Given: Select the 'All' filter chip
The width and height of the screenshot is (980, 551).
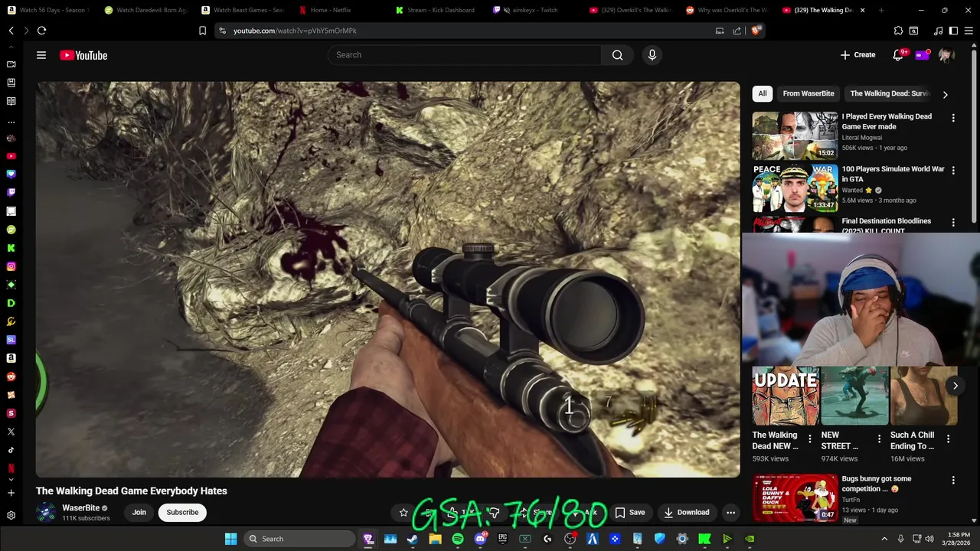Looking at the screenshot, I should click(762, 93).
